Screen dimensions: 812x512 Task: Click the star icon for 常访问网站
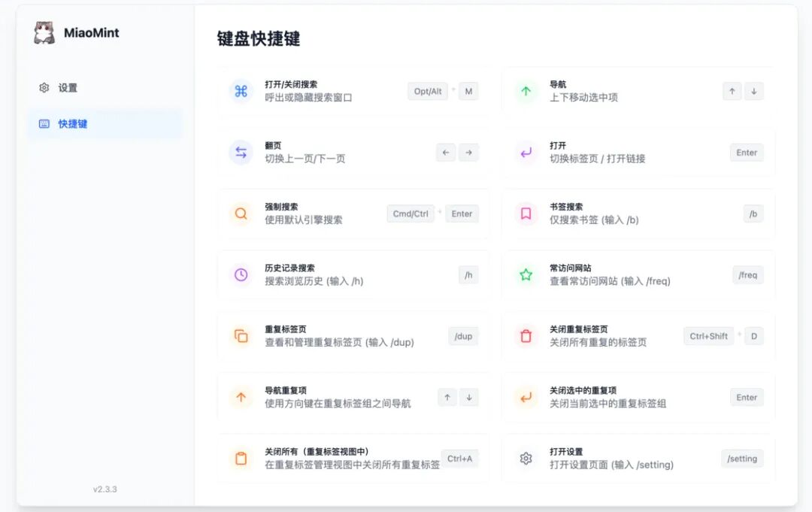tap(526, 275)
